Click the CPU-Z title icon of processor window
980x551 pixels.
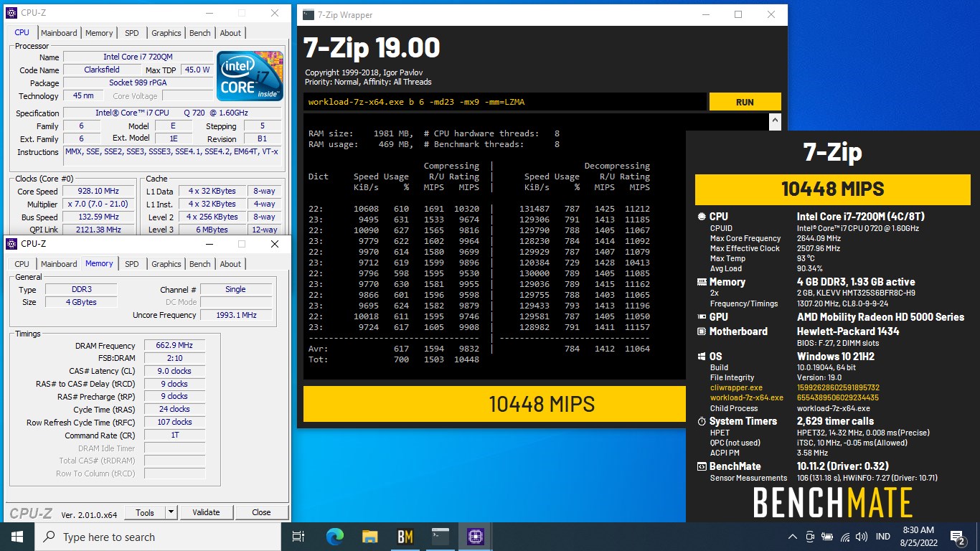[11, 13]
